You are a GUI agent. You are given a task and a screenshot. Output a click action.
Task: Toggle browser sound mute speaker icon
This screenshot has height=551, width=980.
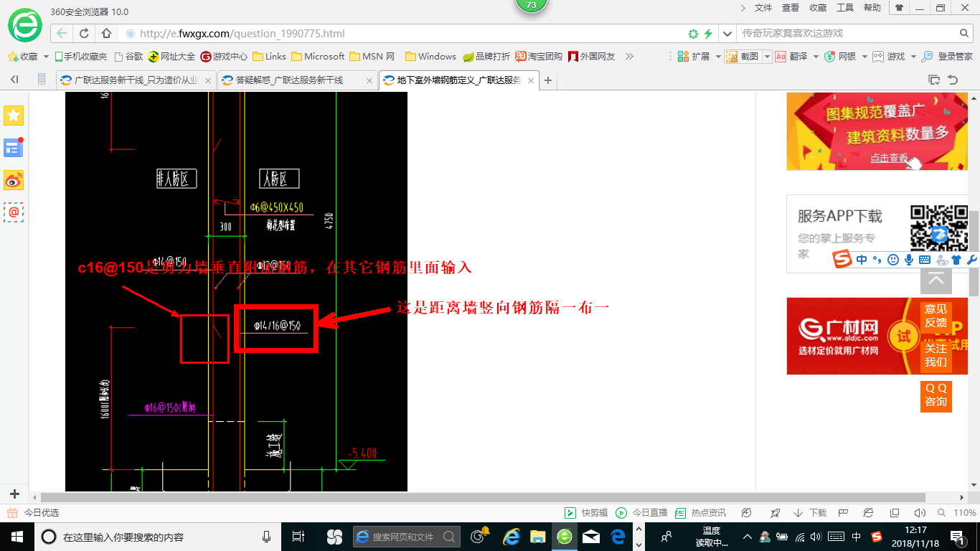(x=920, y=513)
